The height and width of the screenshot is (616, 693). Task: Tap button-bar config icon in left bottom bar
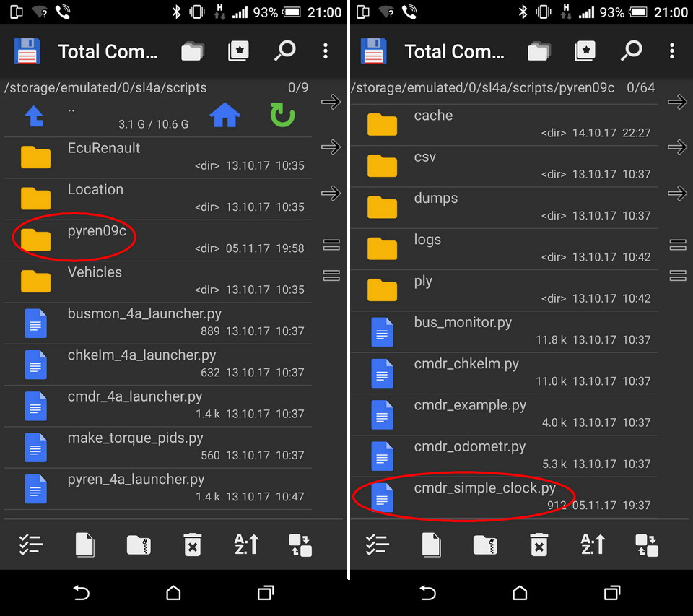coord(300,545)
